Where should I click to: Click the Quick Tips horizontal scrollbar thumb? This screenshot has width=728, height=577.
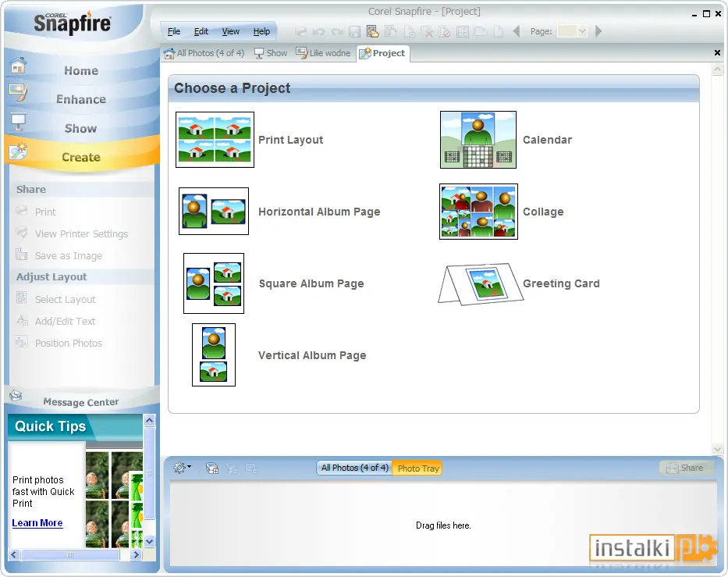(70, 554)
